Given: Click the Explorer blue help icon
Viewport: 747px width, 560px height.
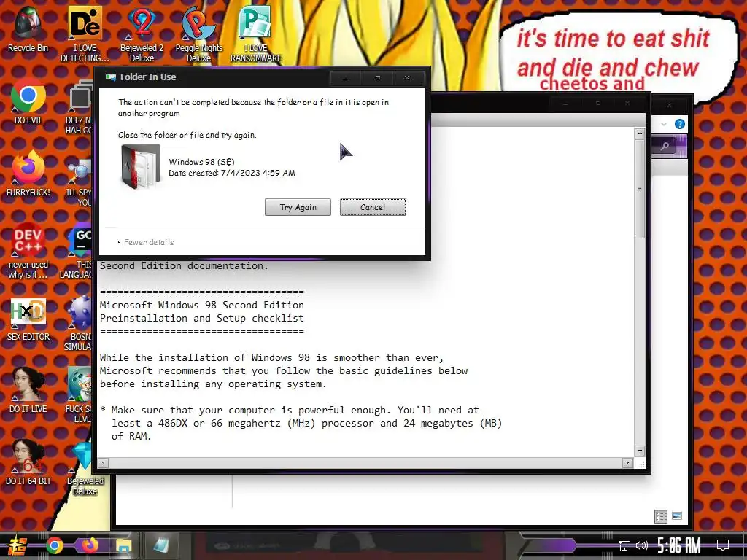Looking at the screenshot, I should tap(680, 124).
